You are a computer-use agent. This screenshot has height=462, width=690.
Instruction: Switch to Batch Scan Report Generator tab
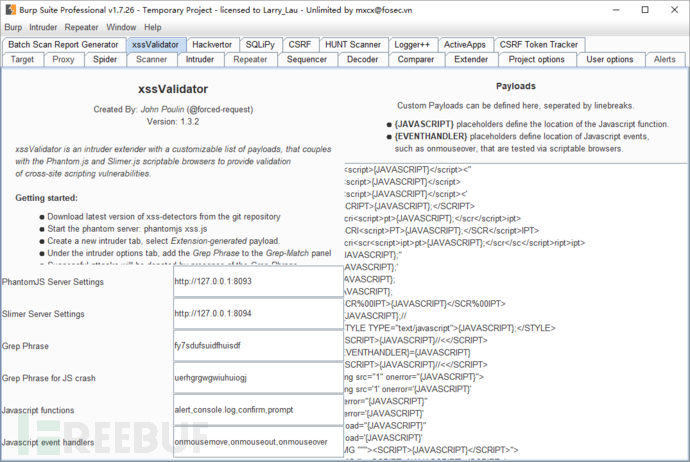(x=63, y=45)
